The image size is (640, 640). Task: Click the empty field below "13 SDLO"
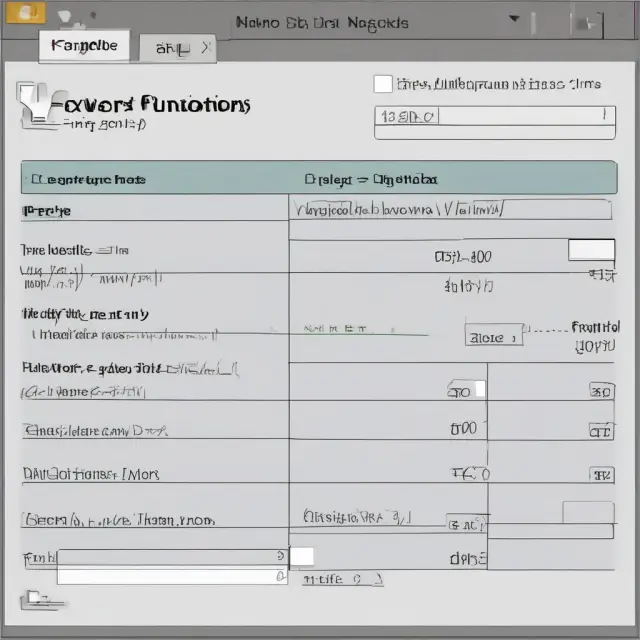pyautogui.click(x=495, y=132)
